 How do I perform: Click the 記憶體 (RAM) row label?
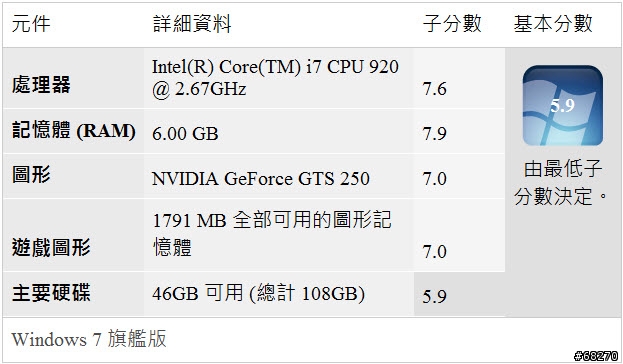(x=74, y=130)
